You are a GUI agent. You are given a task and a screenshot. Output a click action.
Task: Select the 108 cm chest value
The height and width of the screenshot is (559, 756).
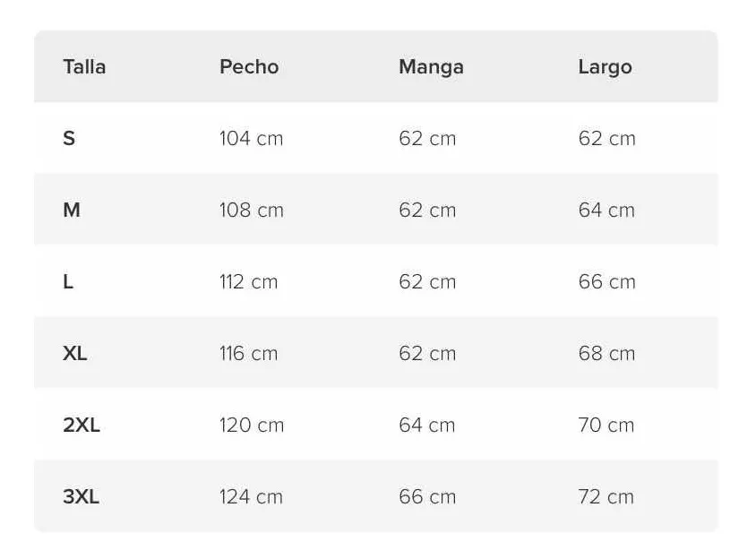pyautogui.click(x=252, y=210)
